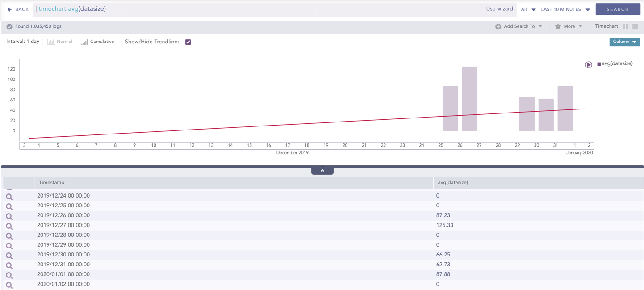Open the Column chart type dropdown
Viewport: 644px width, 290px height.
pos(624,42)
